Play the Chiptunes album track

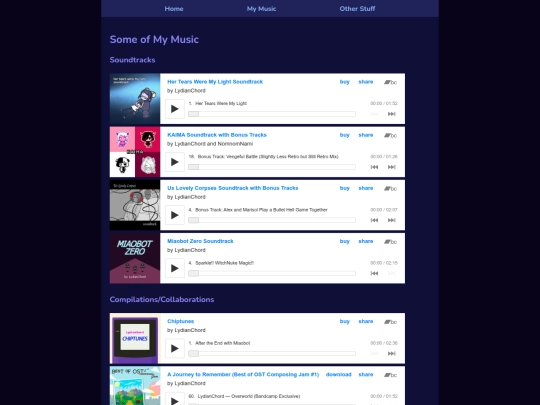[175, 349]
